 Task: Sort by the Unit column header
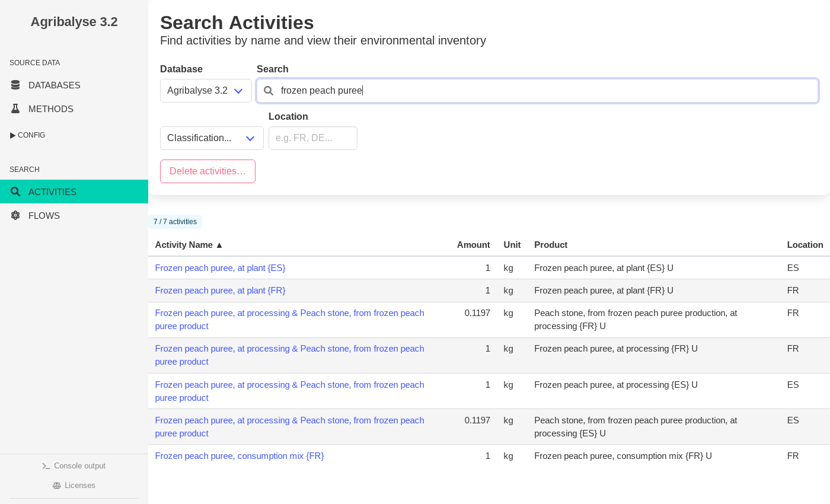pyautogui.click(x=512, y=245)
